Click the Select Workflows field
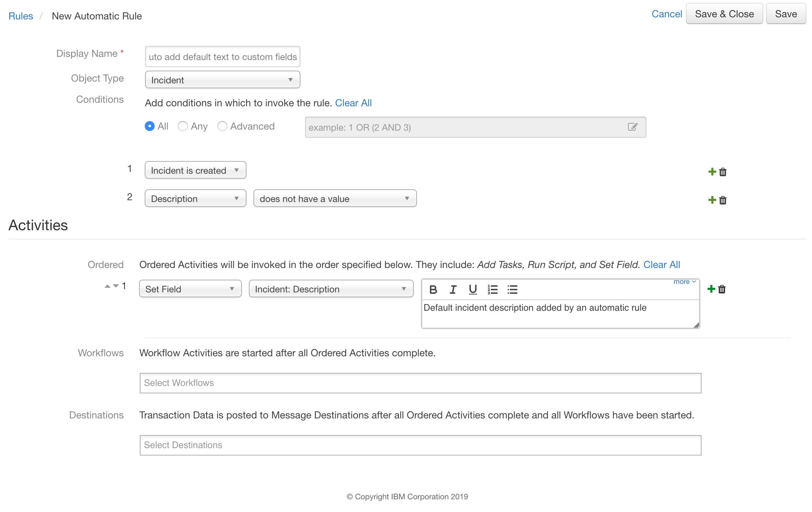 (420, 383)
